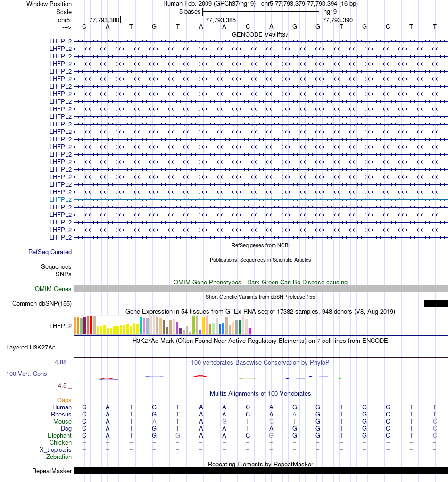The image size is (448, 482).
Task: Click the Dog alignment row label
Action: click(x=66, y=429)
